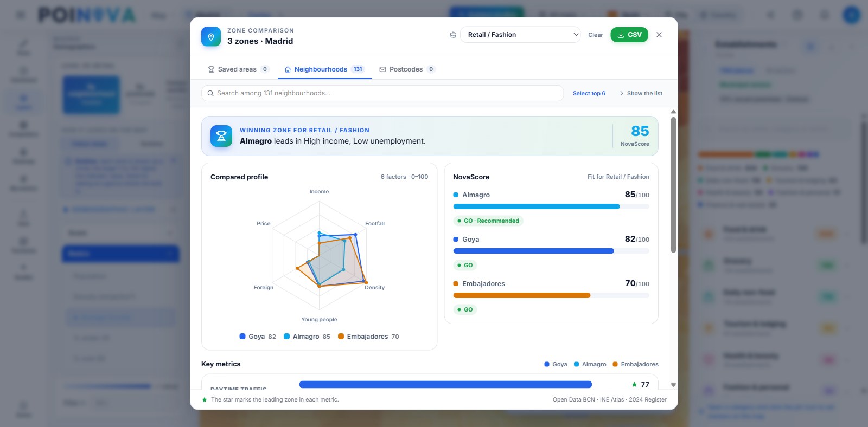Viewport: 868px width, 427px height.
Task: Open the Retail / Fashion category dropdown
Action: click(x=520, y=35)
